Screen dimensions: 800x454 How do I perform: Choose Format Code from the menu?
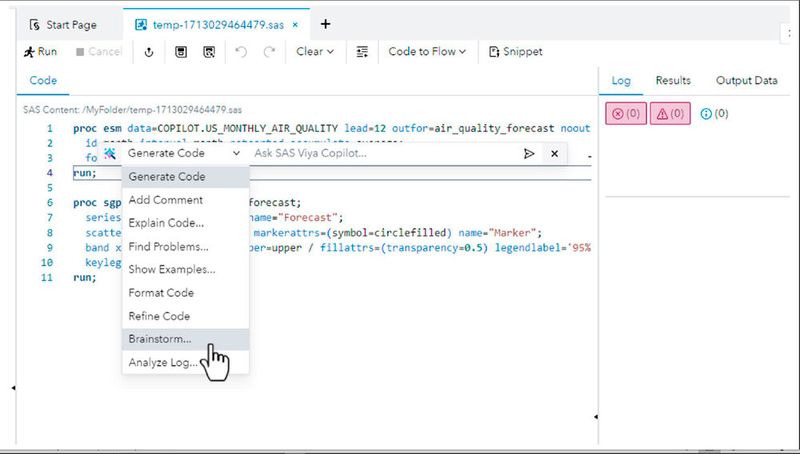[x=185, y=293]
